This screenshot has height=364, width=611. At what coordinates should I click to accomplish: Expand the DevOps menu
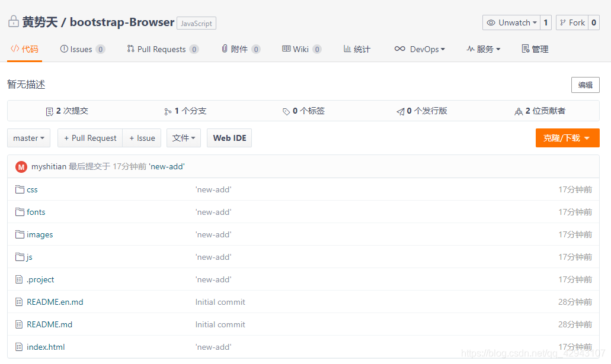419,49
